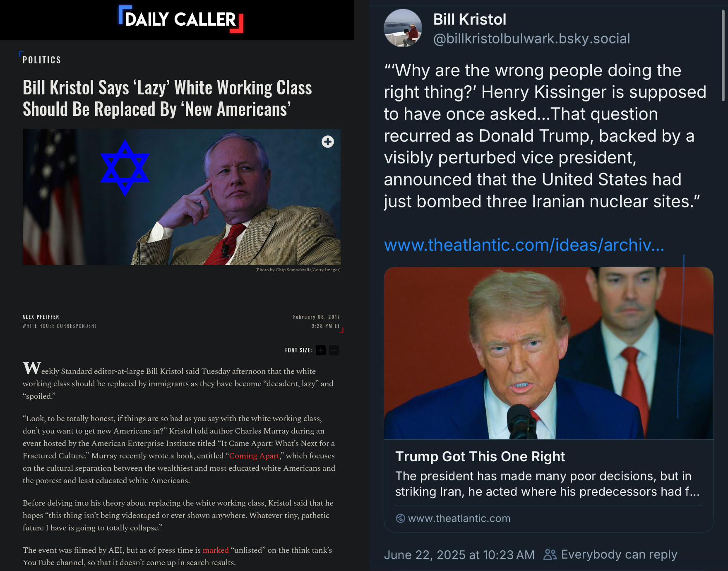Click the Bill Kristol display name

pos(469,19)
